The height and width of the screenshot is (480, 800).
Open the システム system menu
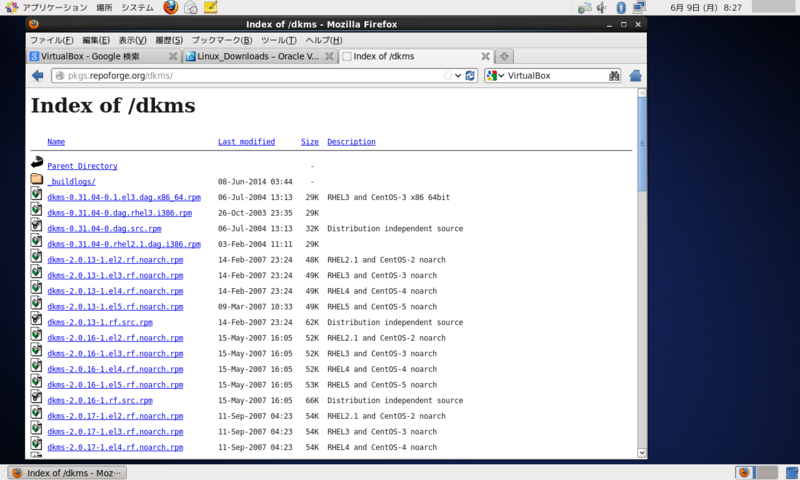coord(137,8)
